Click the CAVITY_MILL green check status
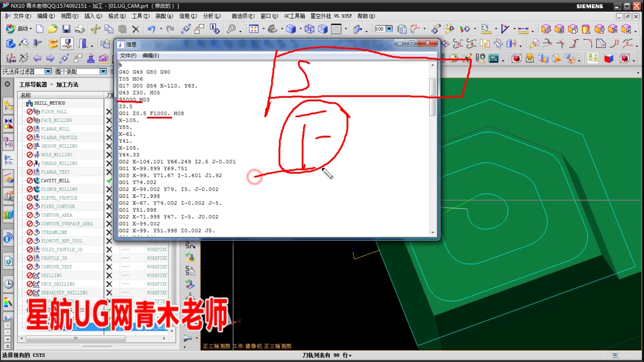 click(109, 181)
